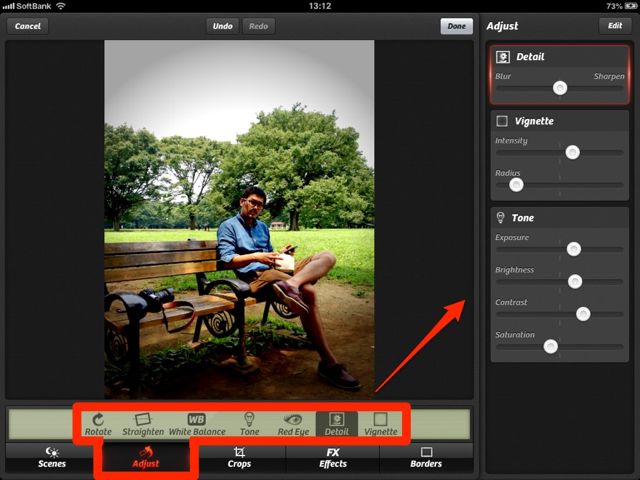Click the 'Adjust' panel title
The image size is (640, 480).
(502, 26)
